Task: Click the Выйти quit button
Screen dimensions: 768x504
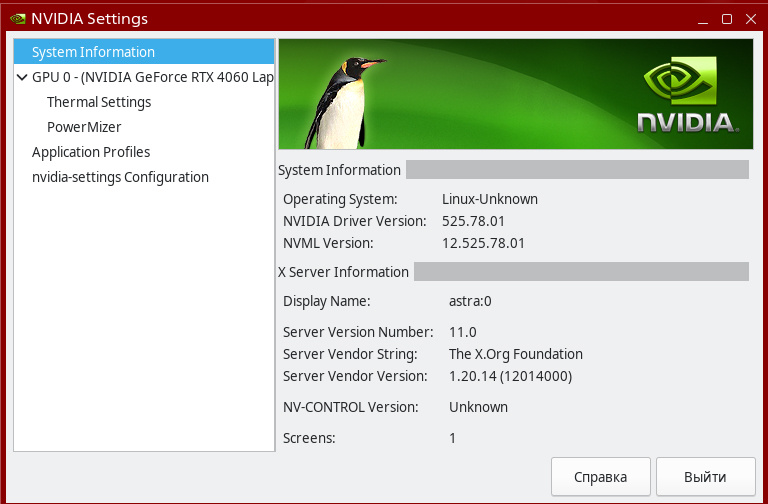Action: pyautogui.click(x=705, y=477)
